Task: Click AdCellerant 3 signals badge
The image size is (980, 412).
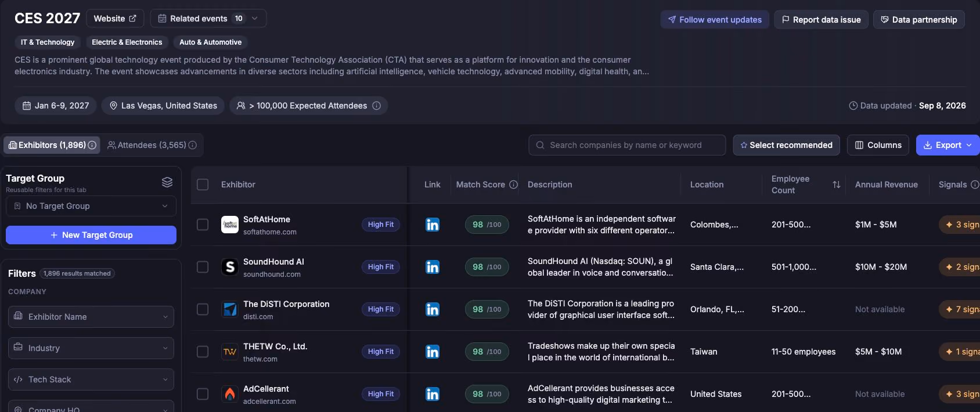Action: [x=960, y=394]
